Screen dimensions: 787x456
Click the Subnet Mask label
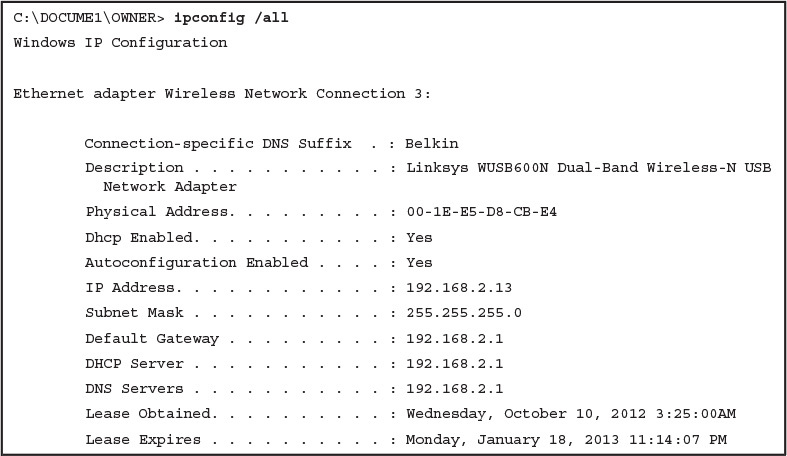point(135,313)
